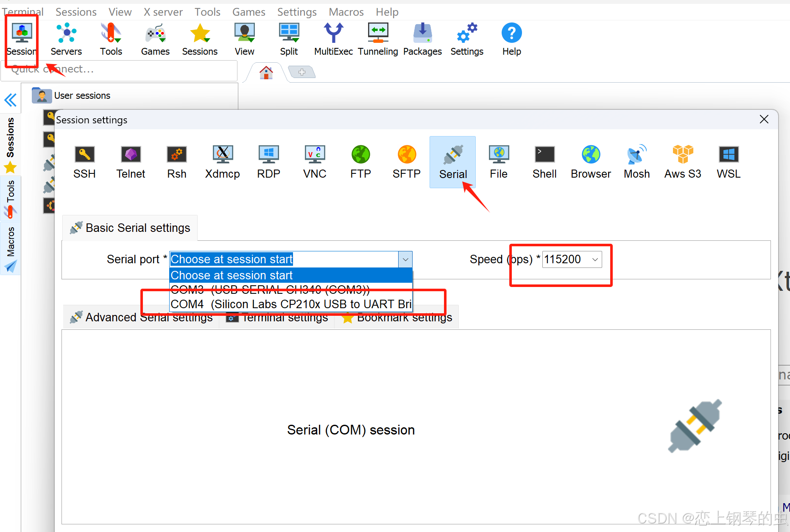This screenshot has width=790, height=532.
Task: Open the View menu in menu bar
Action: [x=120, y=12]
